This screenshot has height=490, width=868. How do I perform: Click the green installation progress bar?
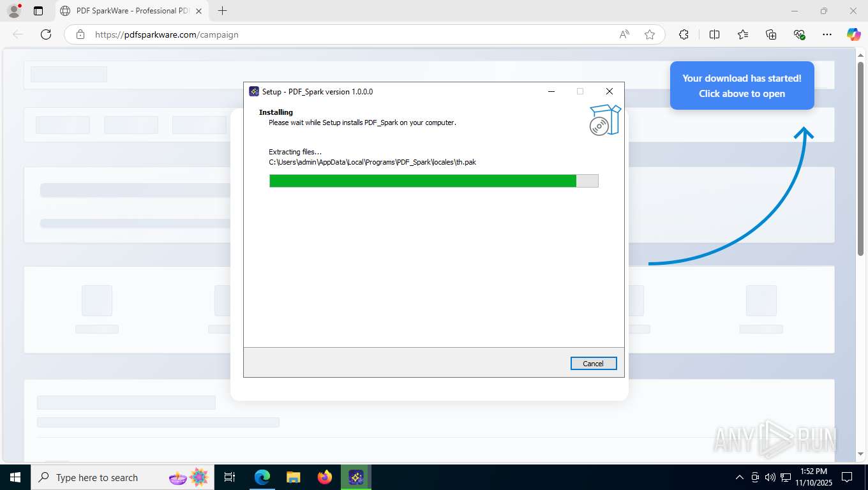[433, 181]
